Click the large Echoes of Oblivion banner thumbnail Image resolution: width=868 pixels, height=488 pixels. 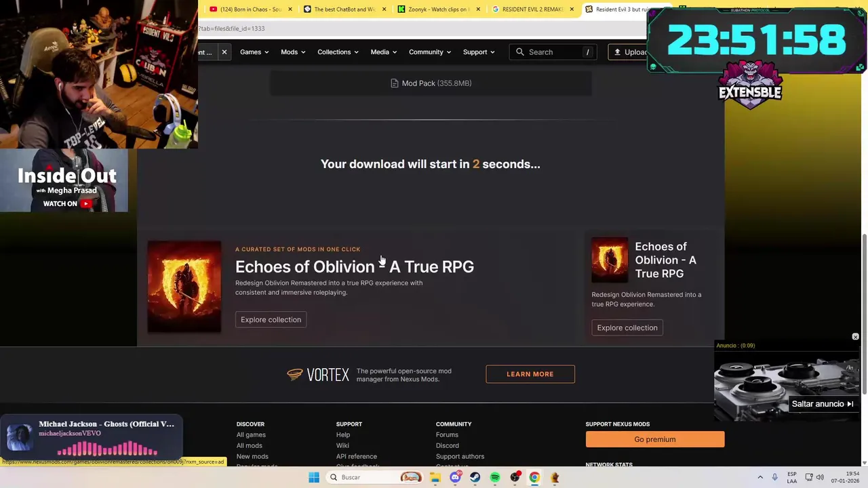point(184,287)
